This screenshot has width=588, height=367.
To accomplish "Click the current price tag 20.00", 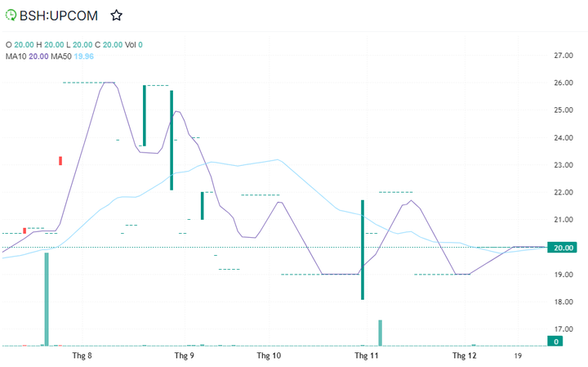I will [564, 248].
